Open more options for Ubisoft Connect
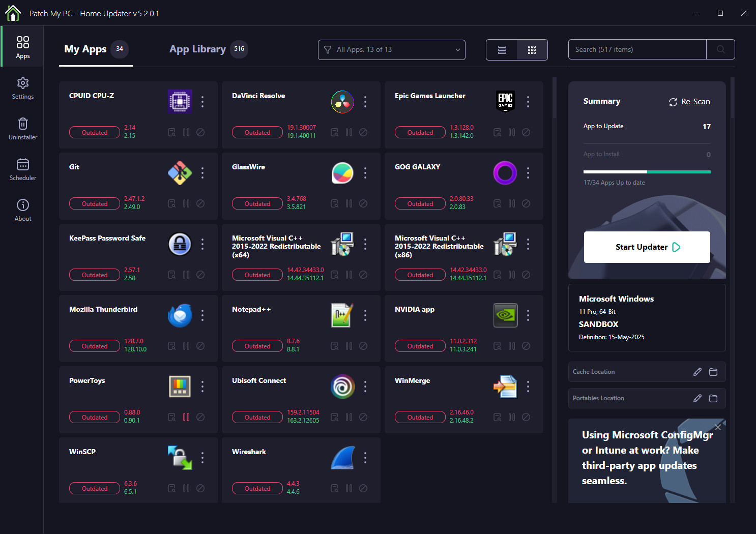 [x=365, y=387]
